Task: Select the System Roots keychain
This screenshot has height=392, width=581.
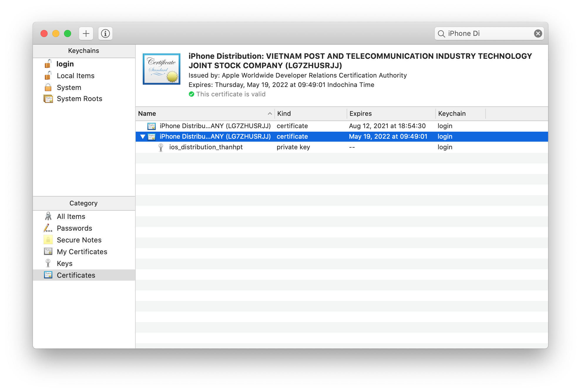Action: (79, 99)
